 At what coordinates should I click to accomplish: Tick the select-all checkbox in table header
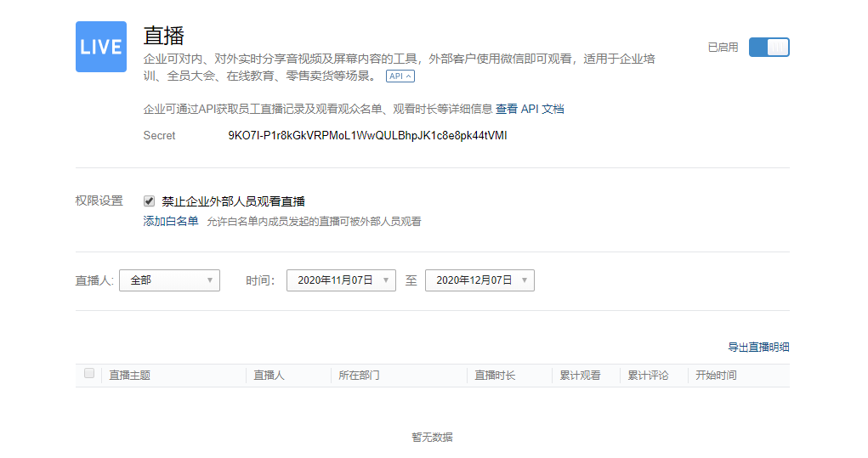89,373
